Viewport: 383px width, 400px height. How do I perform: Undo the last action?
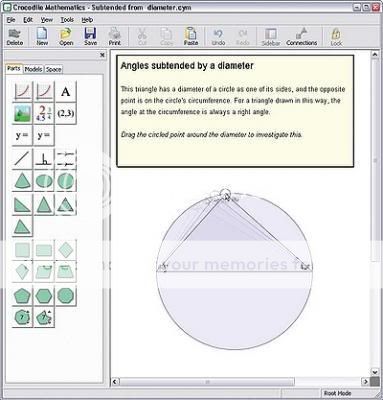coord(218,37)
